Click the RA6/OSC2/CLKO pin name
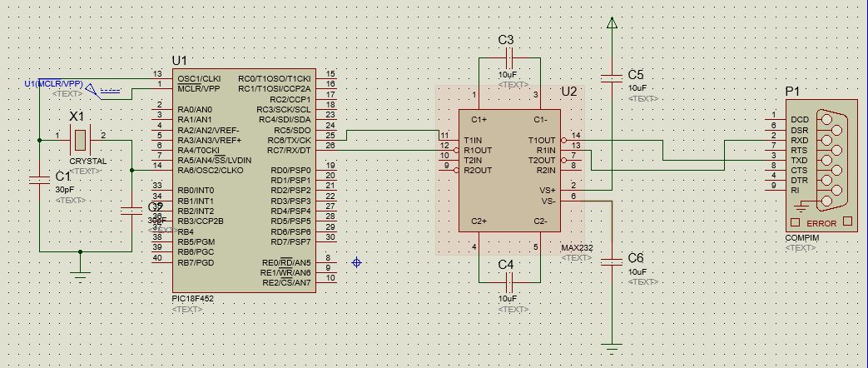Viewport: 868px width, 368px height. point(211,170)
